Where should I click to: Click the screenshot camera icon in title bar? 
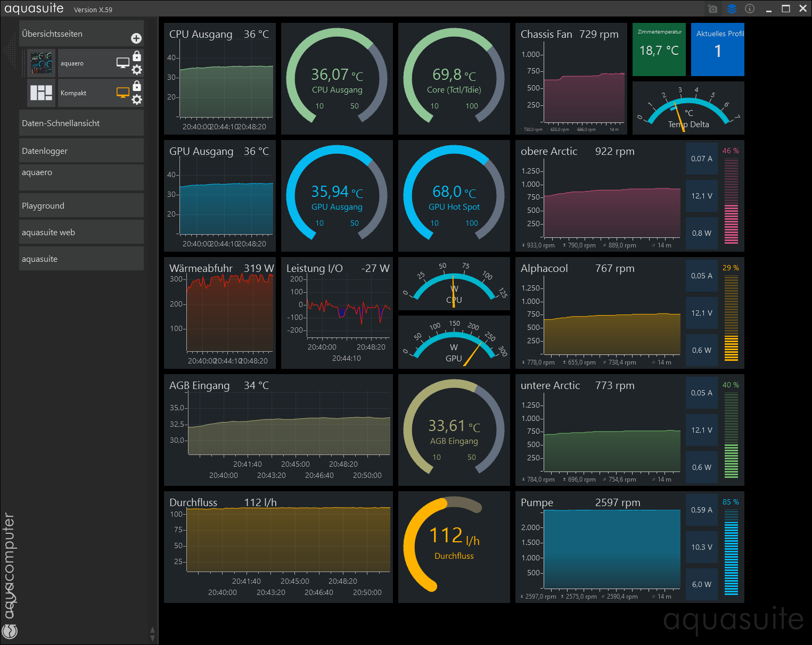712,9
